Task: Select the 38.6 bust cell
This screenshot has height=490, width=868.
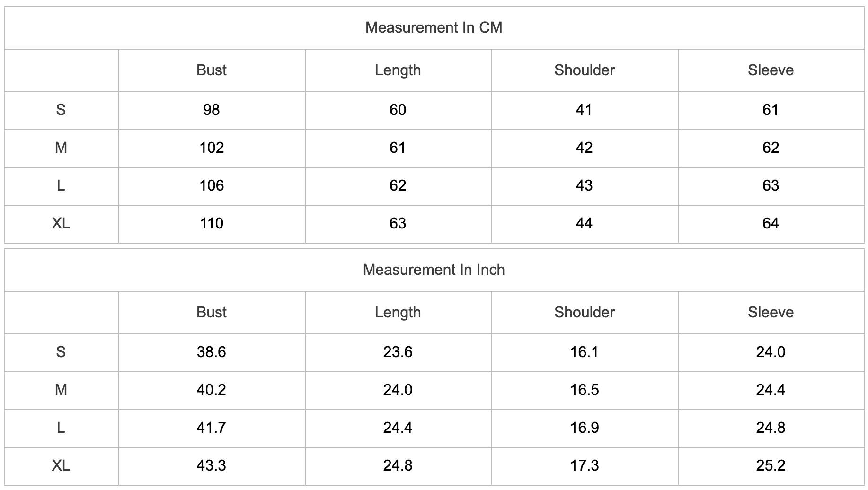Action: point(212,352)
